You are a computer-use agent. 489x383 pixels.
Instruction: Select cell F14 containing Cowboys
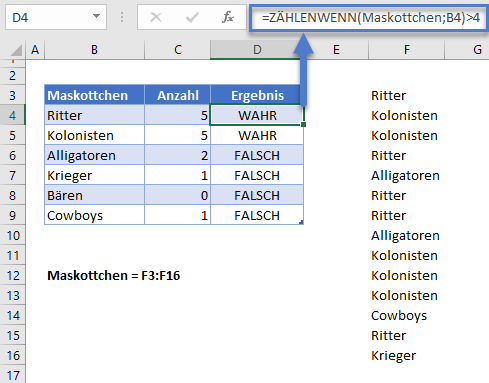coord(406,315)
